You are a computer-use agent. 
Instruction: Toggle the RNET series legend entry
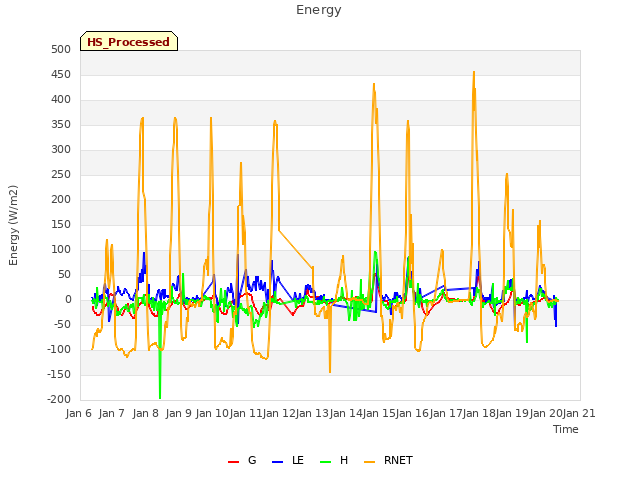pyautogui.click(x=388, y=460)
